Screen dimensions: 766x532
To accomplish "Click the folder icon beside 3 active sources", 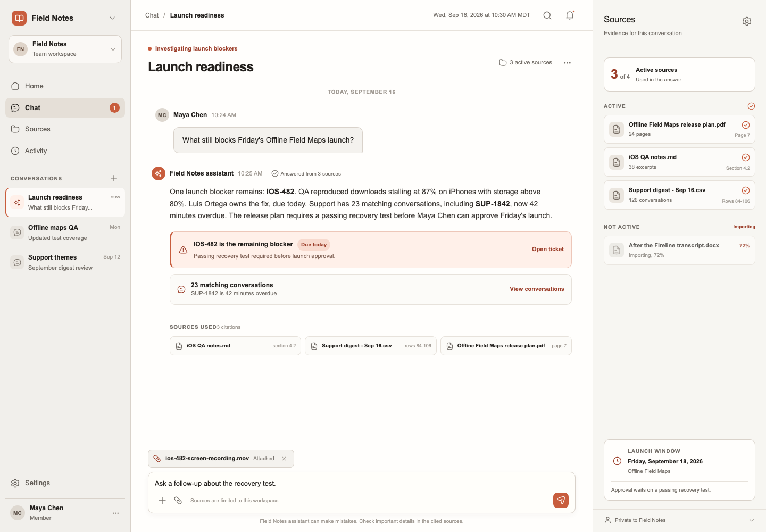I will pos(503,63).
